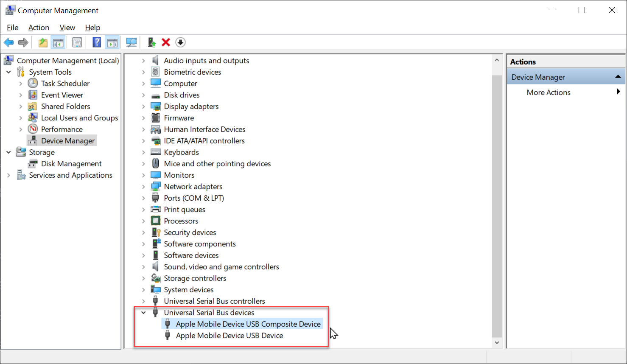The height and width of the screenshot is (364, 627).
Task: Click the Device Manager tree item
Action: (68, 141)
